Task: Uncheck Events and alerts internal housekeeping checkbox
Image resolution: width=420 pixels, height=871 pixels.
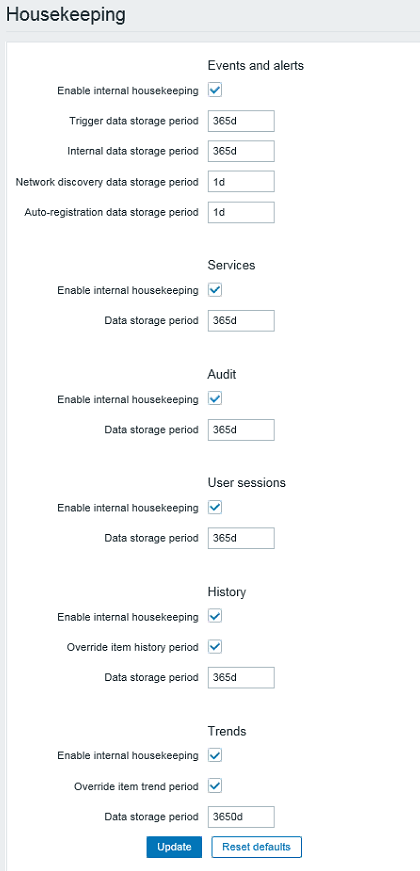Action: click(215, 90)
